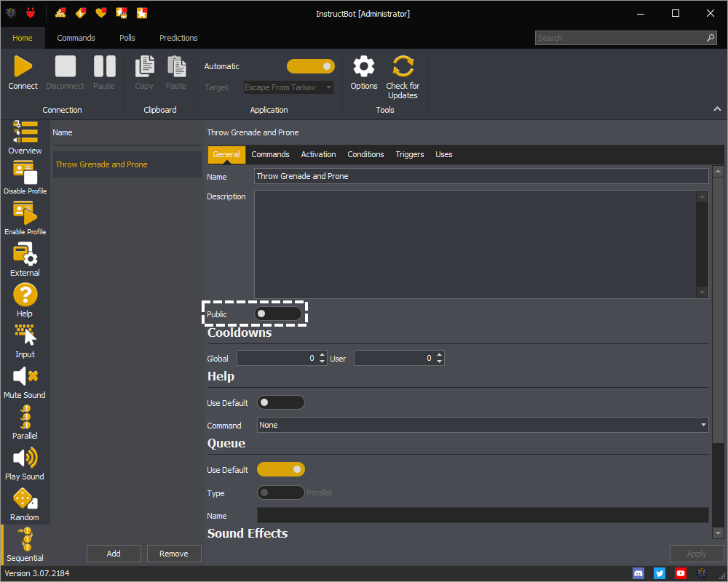Viewport: 728px width, 582px height.
Task: Click the command Name text field
Action: pyautogui.click(x=481, y=176)
